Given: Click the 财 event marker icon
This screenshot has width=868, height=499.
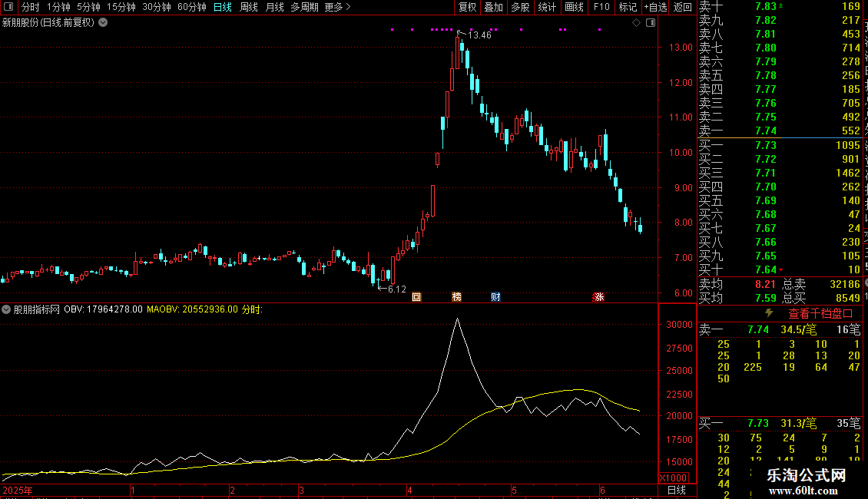Looking at the screenshot, I should (495, 297).
